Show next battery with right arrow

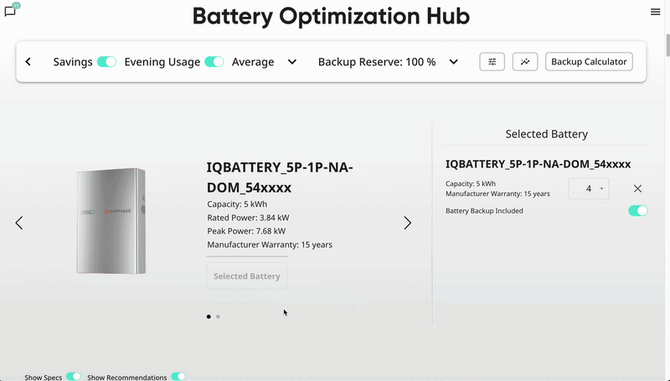click(407, 223)
